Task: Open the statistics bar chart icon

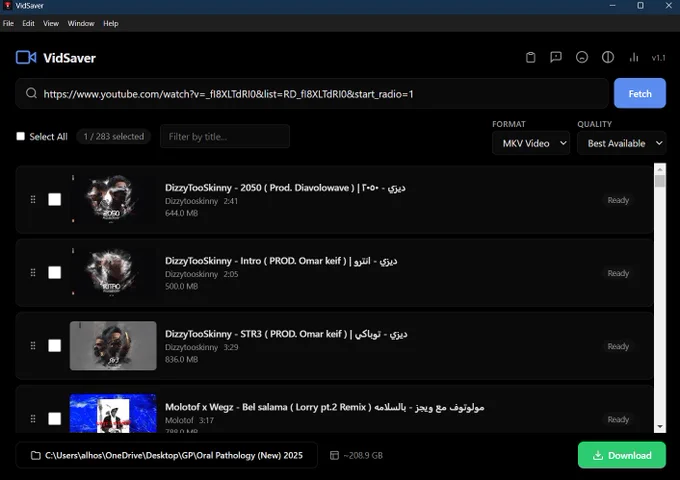Action: pos(634,57)
